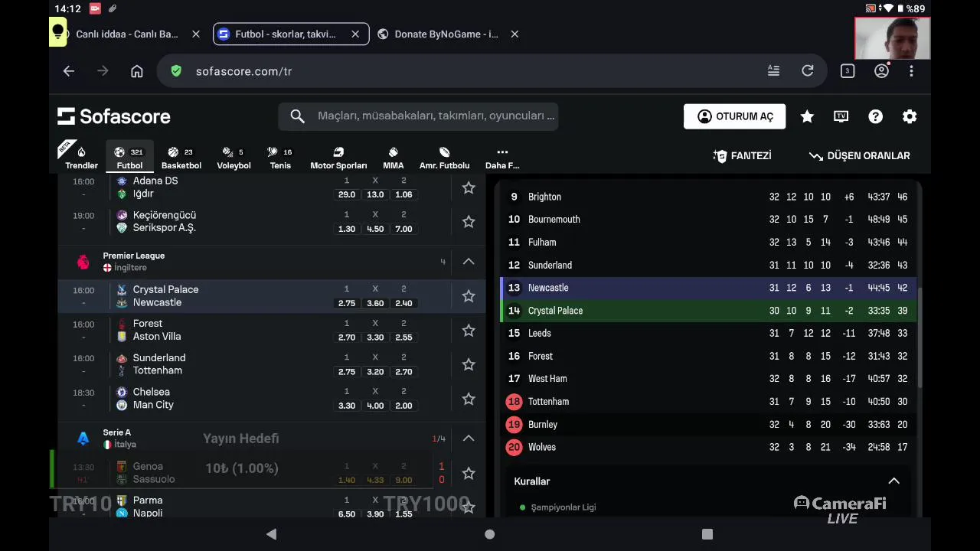The width and height of the screenshot is (980, 551).
Task: Select the Amr. Futbolu tab
Action: pyautogui.click(x=444, y=158)
